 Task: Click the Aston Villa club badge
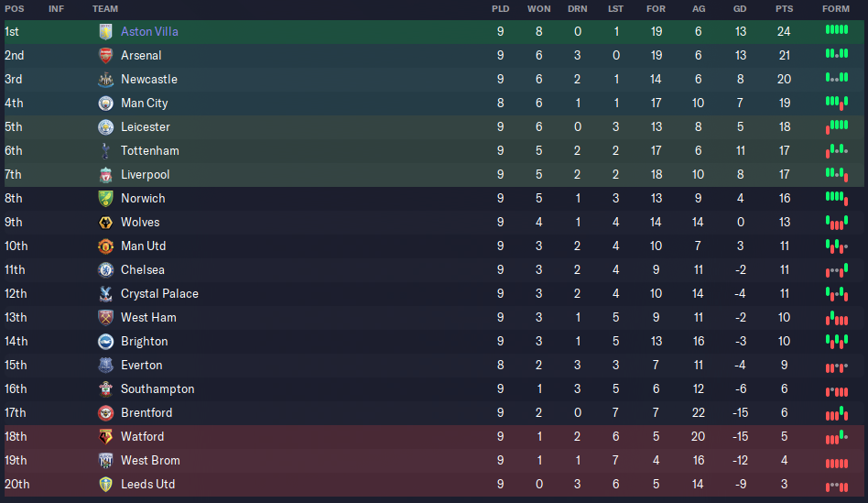105,31
